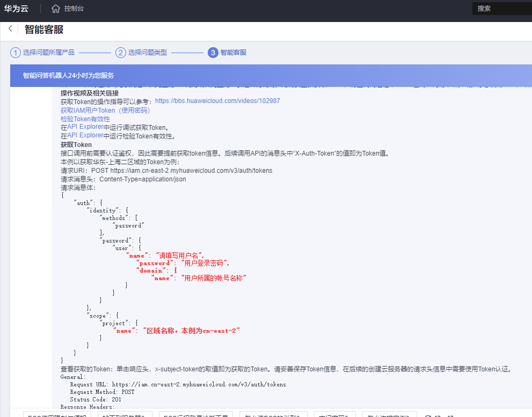
Task: Click the step 3 circle icon
Action: click(213, 53)
